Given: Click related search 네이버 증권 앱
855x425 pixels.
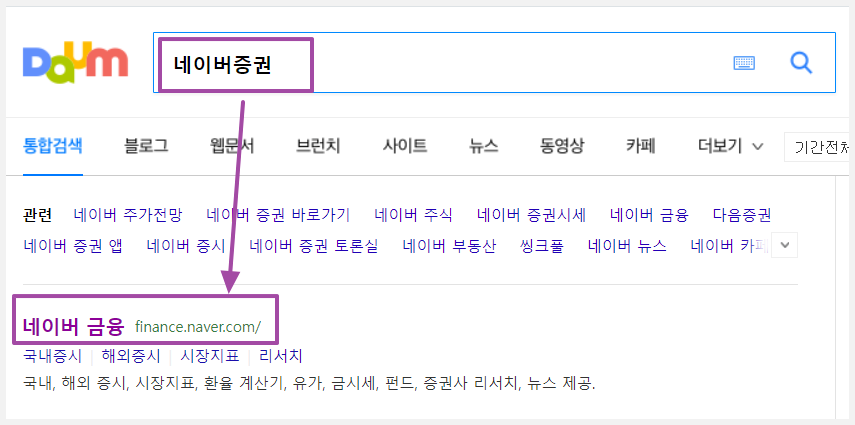Looking at the screenshot, I should (x=73, y=246).
